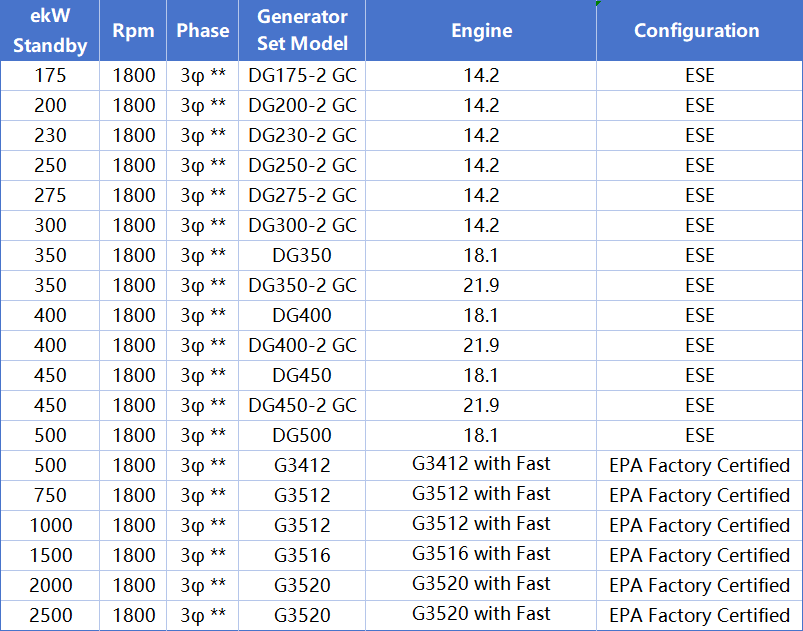This screenshot has height=631, width=803.
Task: Click the Phase header cell
Action: coord(203,30)
